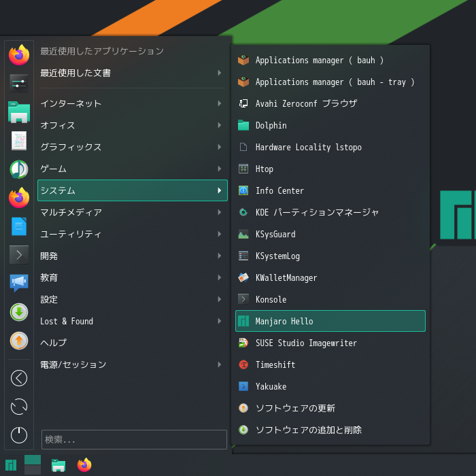Click the logout back-arrow session icon
This screenshot has width=476, height=476.
(x=19, y=378)
